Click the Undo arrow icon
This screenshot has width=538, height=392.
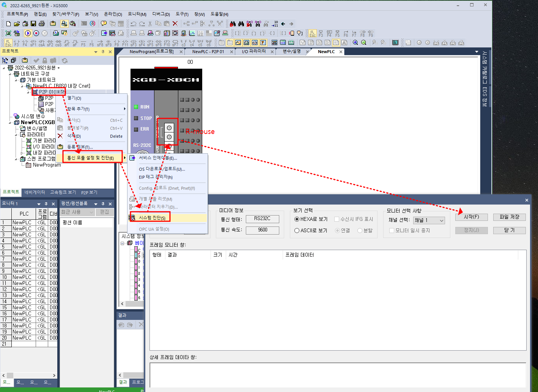coord(134,24)
